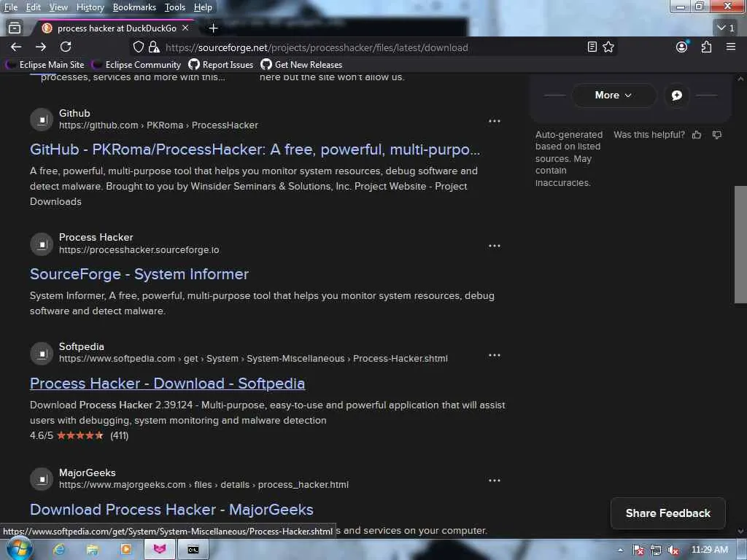The width and height of the screenshot is (747, 560).
Task: Open muted volume tray icon
Action: tap(673, 550)
